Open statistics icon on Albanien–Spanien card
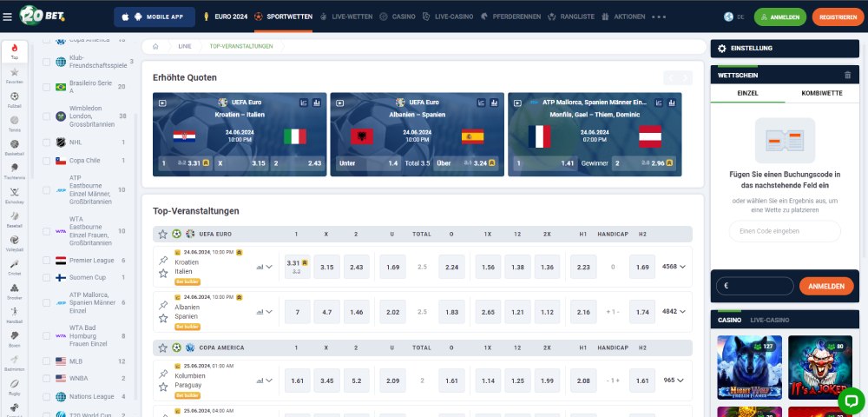The image size is (868, 417). [492, 103]
